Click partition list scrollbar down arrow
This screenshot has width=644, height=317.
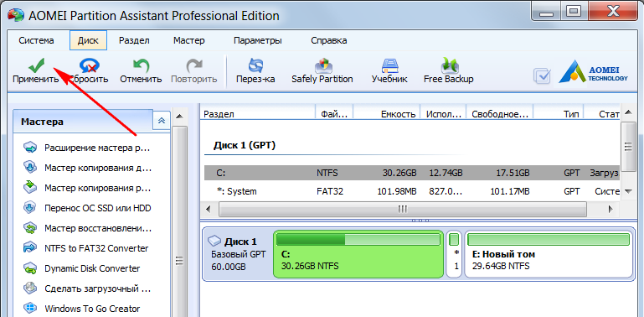coord(627,191)
